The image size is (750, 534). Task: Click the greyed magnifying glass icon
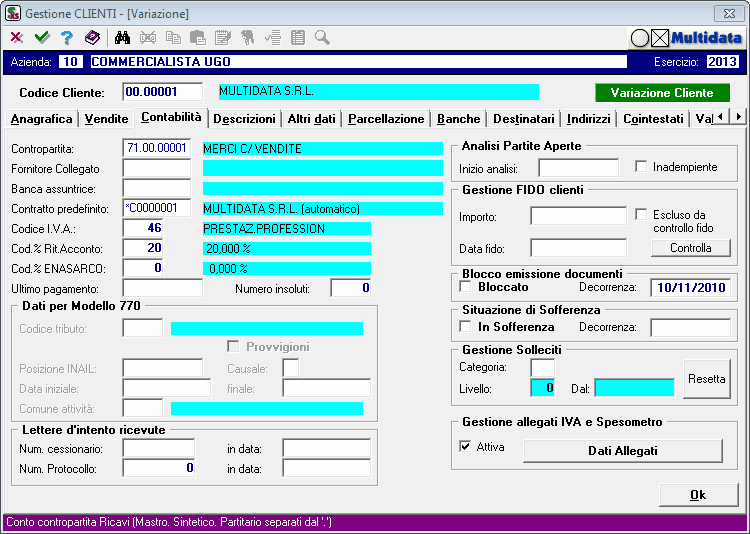(x=322, y=37)
